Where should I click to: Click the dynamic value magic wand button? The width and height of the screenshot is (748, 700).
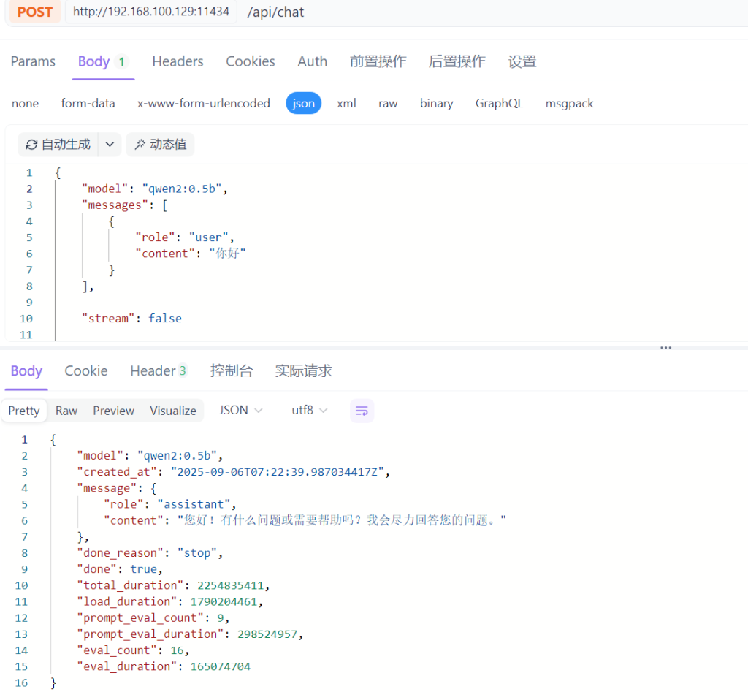160,145
